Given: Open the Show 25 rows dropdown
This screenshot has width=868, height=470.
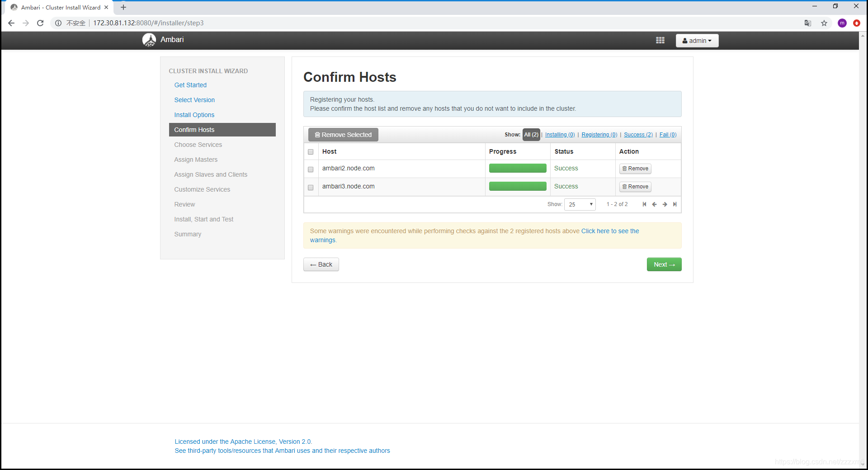Looking at the screenshot, I should coord(580,204).
